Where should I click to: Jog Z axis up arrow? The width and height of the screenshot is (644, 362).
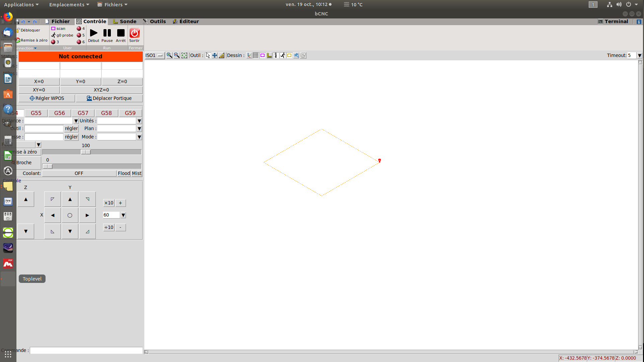[26, 199]
